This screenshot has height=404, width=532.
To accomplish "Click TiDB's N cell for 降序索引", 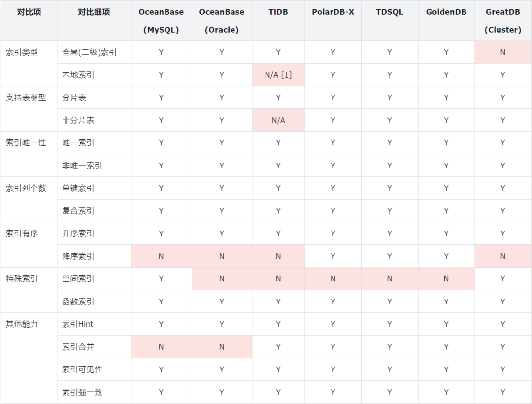I will [x=278, y=256].
